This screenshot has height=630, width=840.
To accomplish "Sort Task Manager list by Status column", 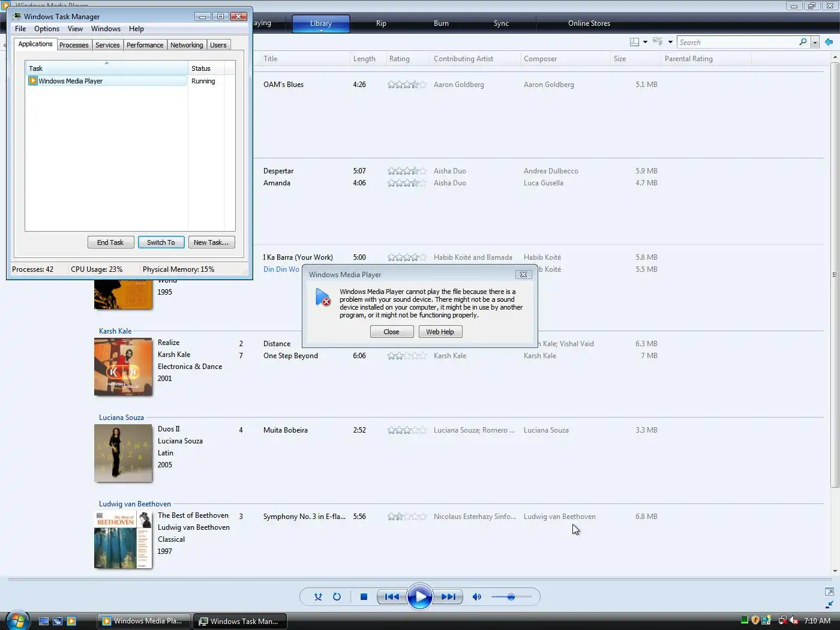I will (207, 68).
